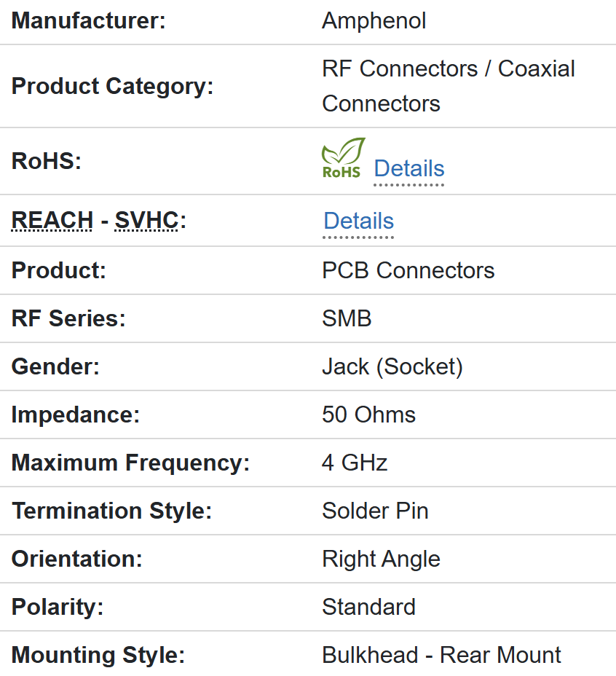Click the Termination Style label
Screen dimensions: 616x676
(111, 511)
